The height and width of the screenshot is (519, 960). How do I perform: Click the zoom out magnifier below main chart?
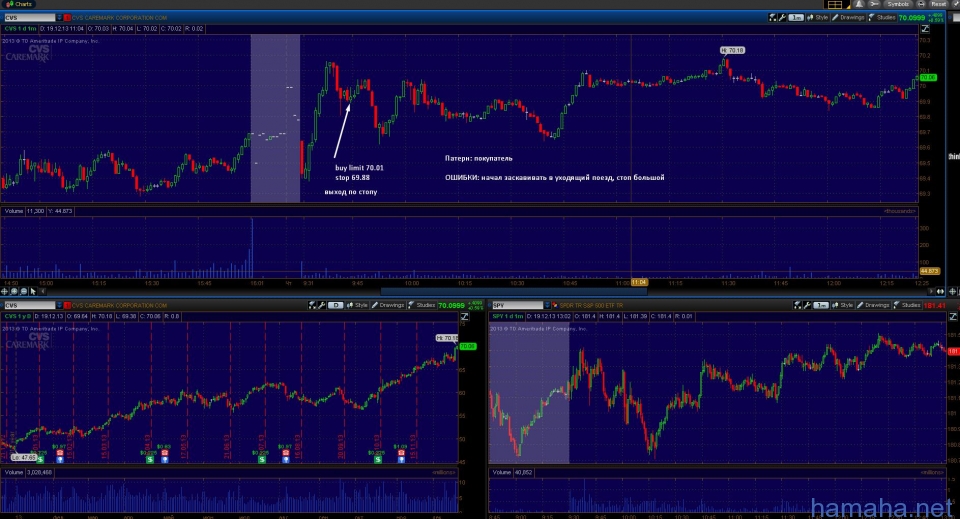tap(24, 291)
